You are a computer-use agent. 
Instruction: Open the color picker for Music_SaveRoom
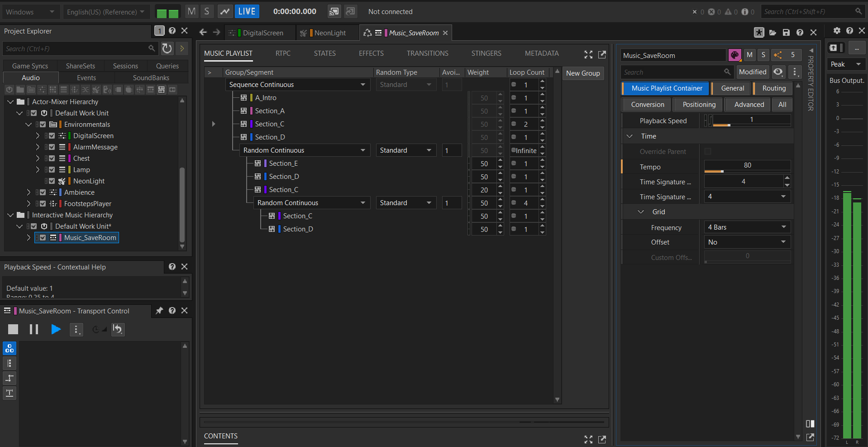click(734, 55)
